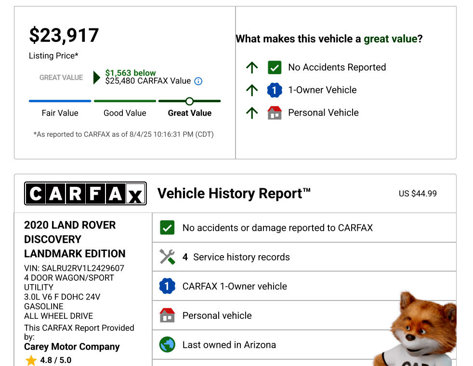Click the CARFAX Value info icon
The width and height of the screenshot is (473, 366).
click(x=198, y=81)
